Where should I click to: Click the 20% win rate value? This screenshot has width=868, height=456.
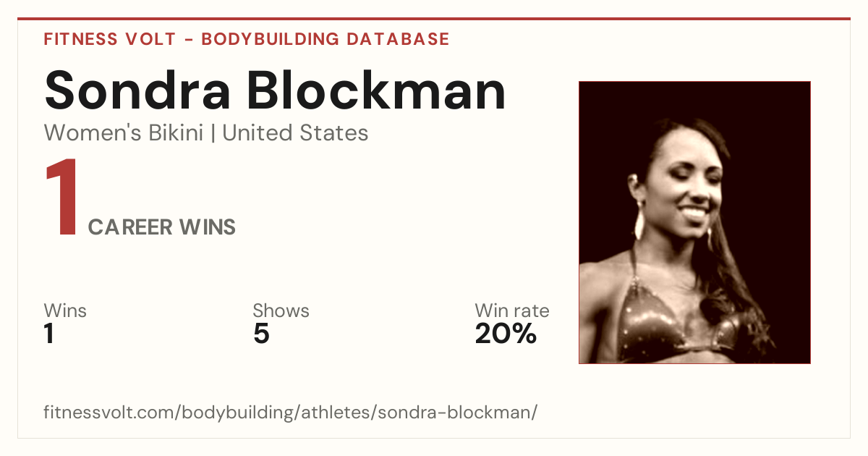[506, 334]
